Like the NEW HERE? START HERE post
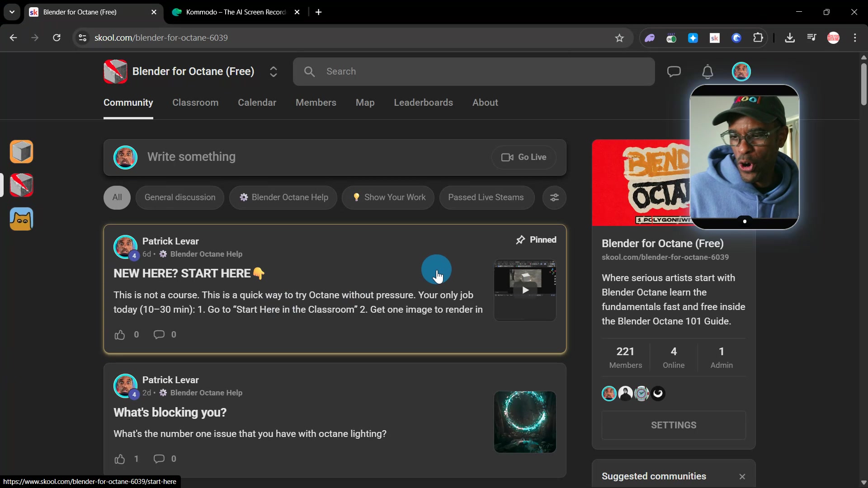The image size is (868, 488). pos(119,335)
